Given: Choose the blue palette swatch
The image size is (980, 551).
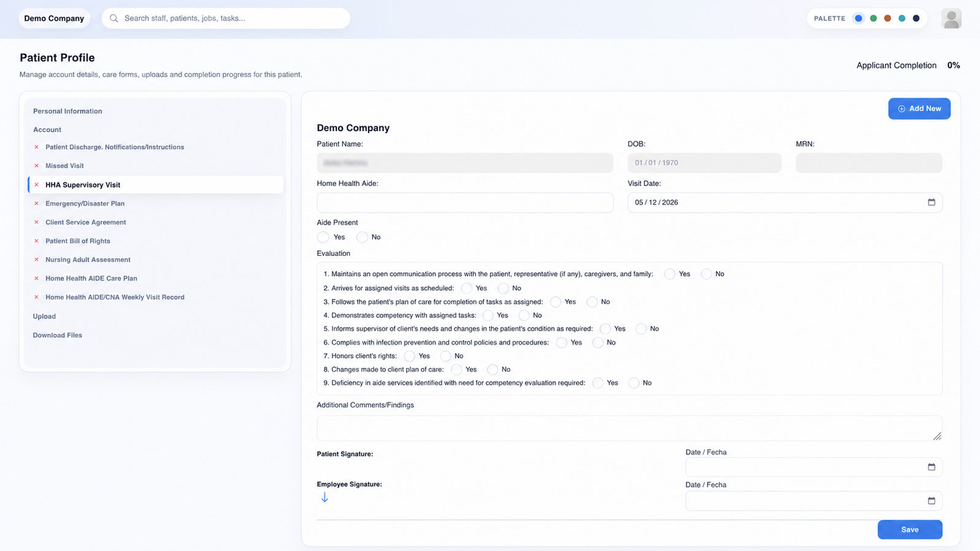Looking at the screenshot, I should click(x=859, y=18).
